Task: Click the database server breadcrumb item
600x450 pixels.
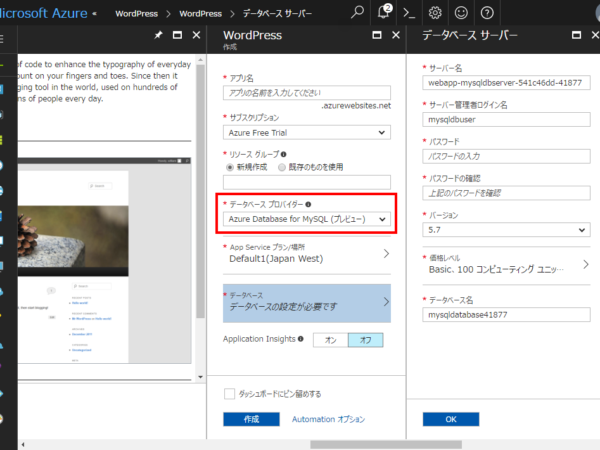Action: pyautogui.click(x=277, y=14)
